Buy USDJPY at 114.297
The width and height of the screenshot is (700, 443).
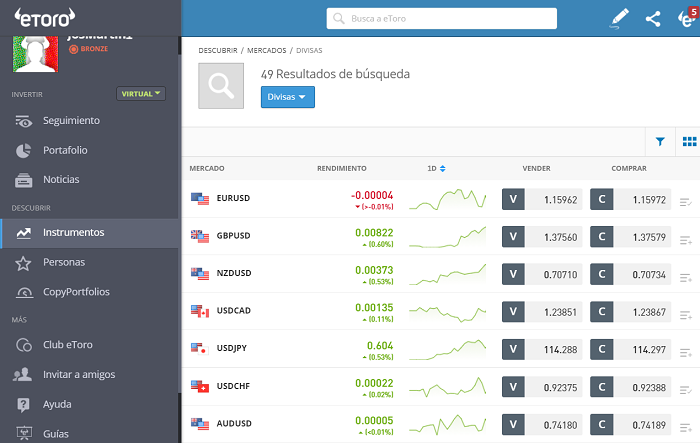pyautogui.click(x=630, y=349)
